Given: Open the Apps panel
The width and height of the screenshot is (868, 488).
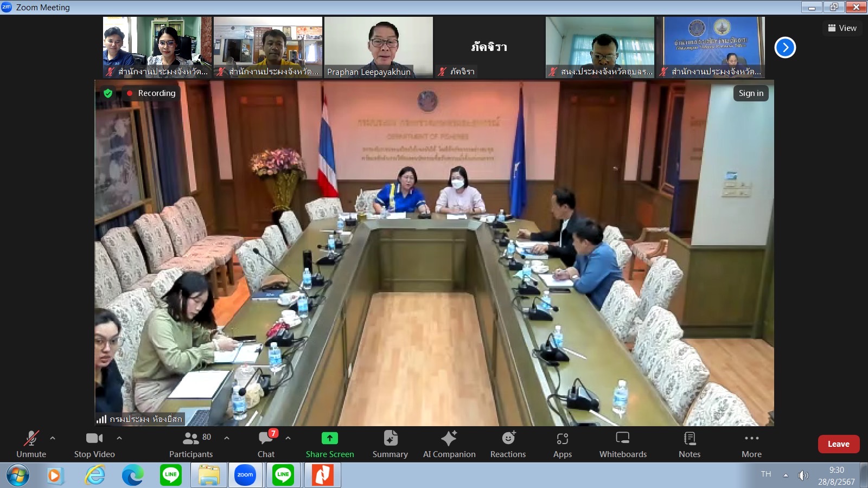Looking at the screenshot, I should coord(563,444).
